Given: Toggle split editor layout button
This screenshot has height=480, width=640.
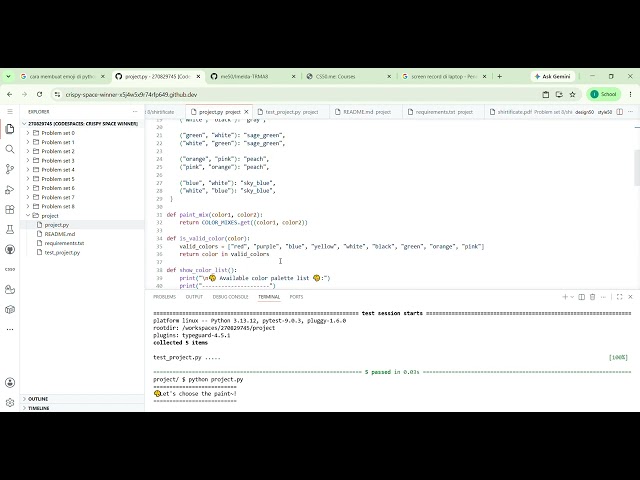Looking at the screenshot, I should click(620, 112).
